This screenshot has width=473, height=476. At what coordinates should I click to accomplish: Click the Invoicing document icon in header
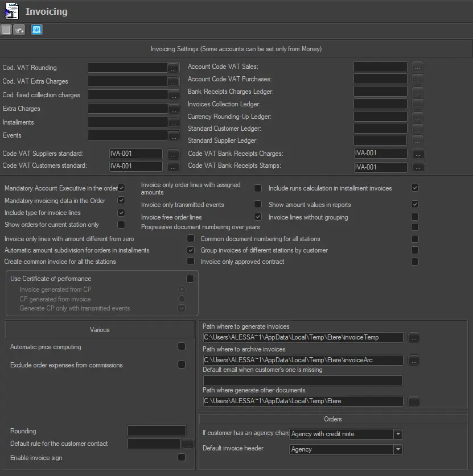pos(11,11)
